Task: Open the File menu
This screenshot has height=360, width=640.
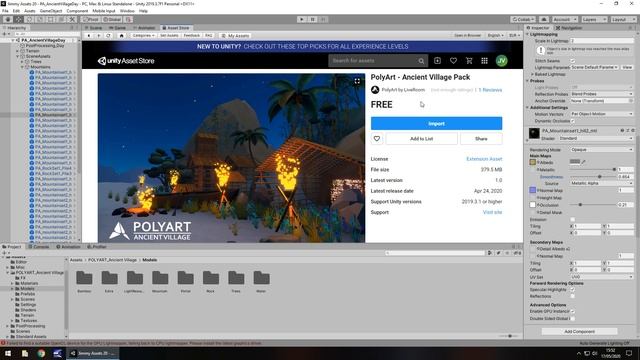Action: (x=5, y=11)
